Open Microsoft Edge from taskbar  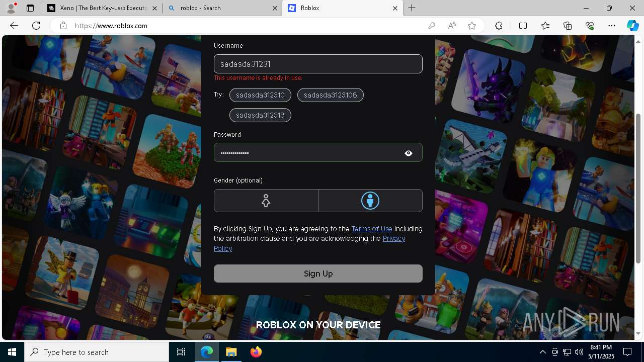(x=207, y=352)
